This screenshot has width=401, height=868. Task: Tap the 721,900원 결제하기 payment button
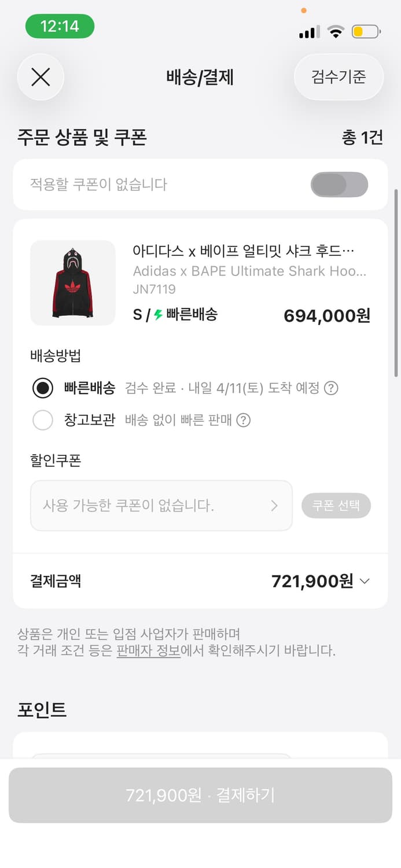pos(200,796)
